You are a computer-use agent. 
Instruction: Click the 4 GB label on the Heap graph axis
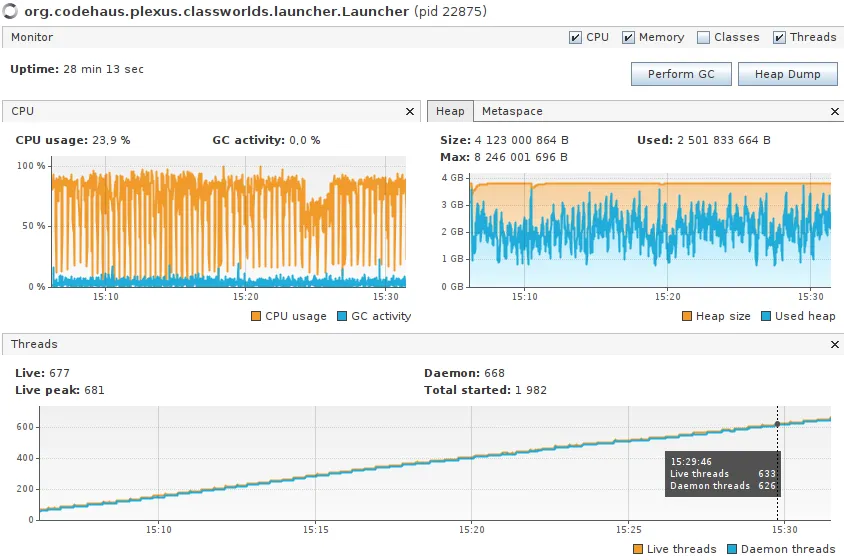pyautogui.click(x=453, y=178)
